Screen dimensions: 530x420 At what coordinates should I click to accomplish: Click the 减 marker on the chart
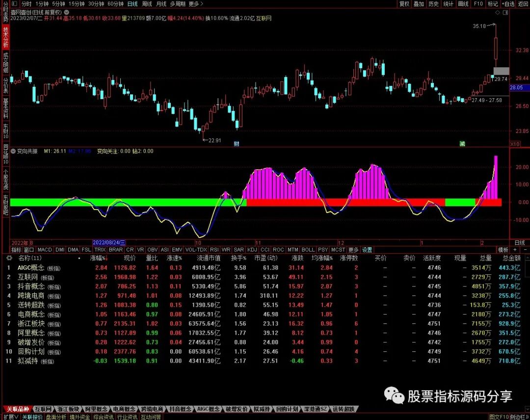(x=462, y=144)
